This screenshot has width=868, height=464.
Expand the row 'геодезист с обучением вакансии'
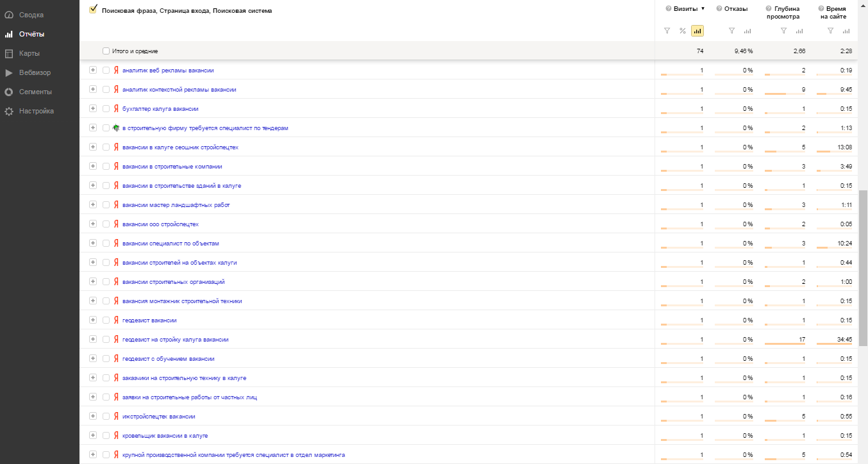pos(93,359)
